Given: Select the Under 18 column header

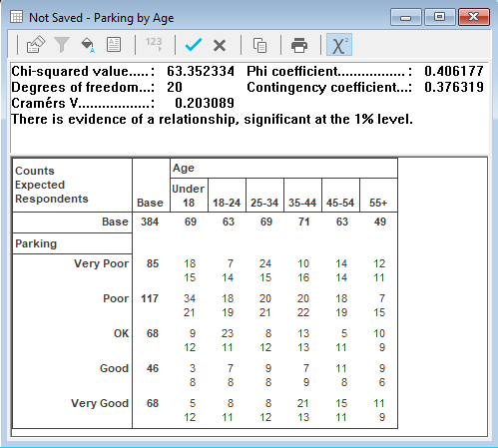Looking at the screenshot, I should click(x=189, y=196).
